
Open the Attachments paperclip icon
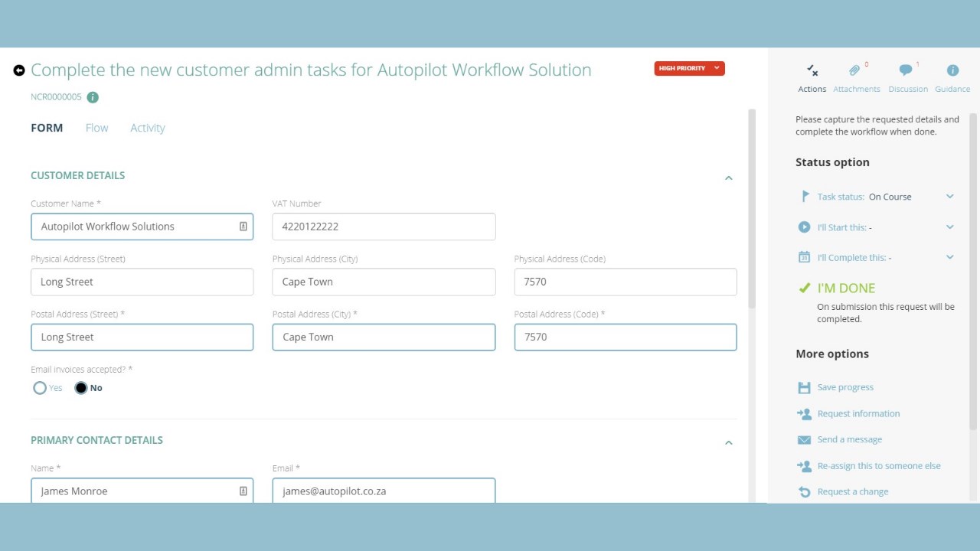pyautogui.click(x=855, y=71)
